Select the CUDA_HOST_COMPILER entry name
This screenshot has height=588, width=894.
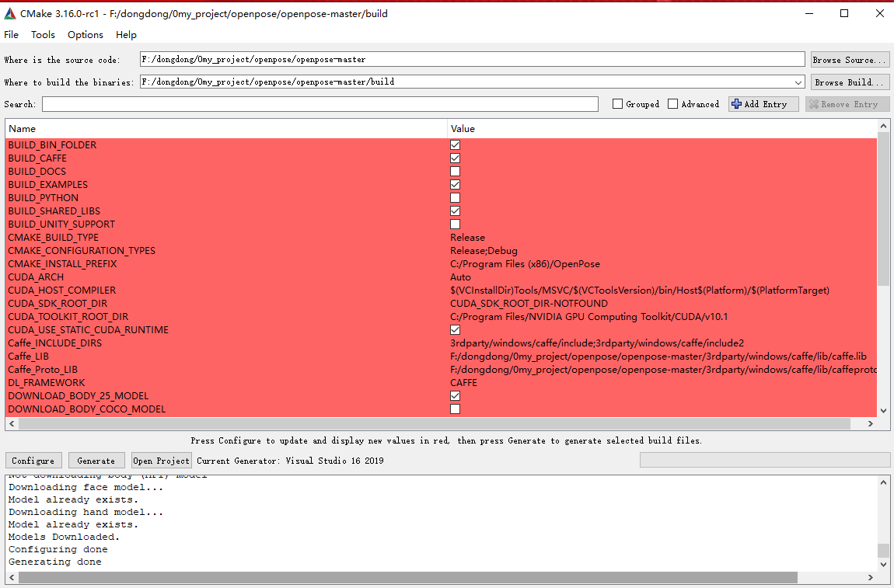click(61, 290)
